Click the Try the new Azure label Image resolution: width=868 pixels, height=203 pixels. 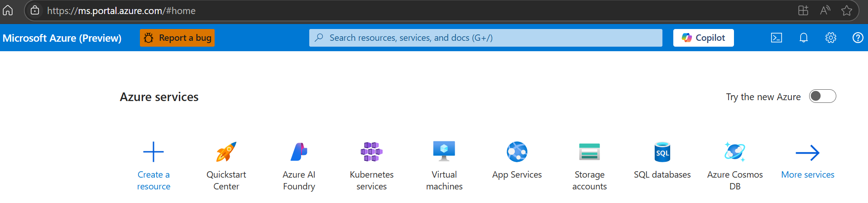[763, 97]
